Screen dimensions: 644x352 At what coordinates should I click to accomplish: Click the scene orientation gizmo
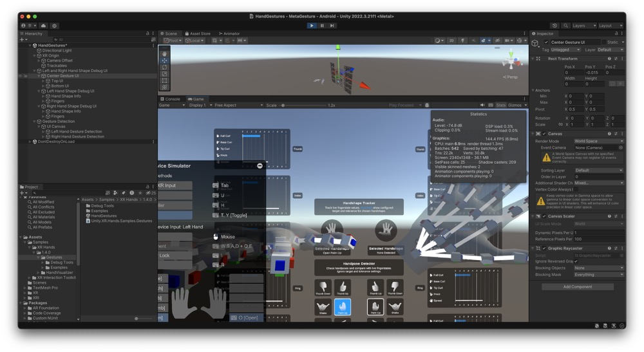(512, 61)
